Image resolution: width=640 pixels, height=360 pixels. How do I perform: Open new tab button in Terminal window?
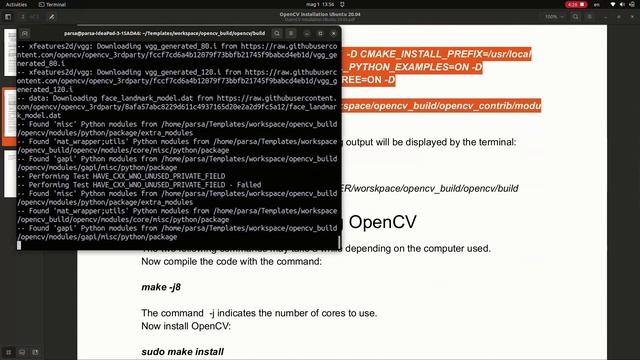(x=24, y=33)
